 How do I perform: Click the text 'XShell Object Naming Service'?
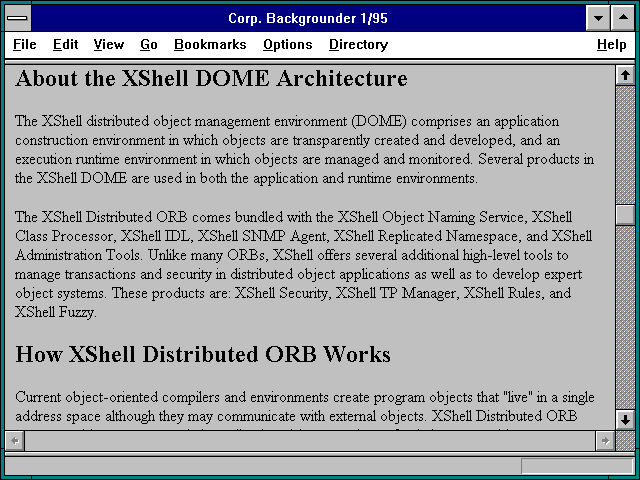point(431,217)
